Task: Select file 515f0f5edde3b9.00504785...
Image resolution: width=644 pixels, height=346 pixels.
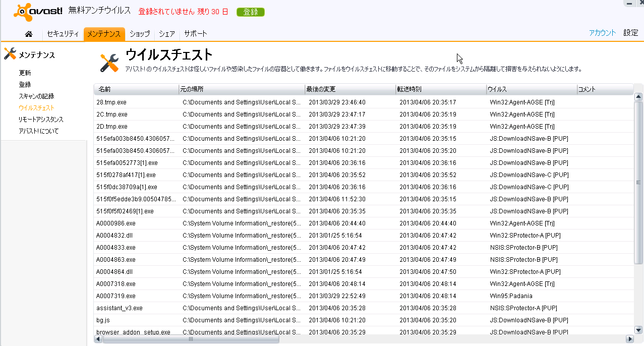Action: (x=363, y=199)
